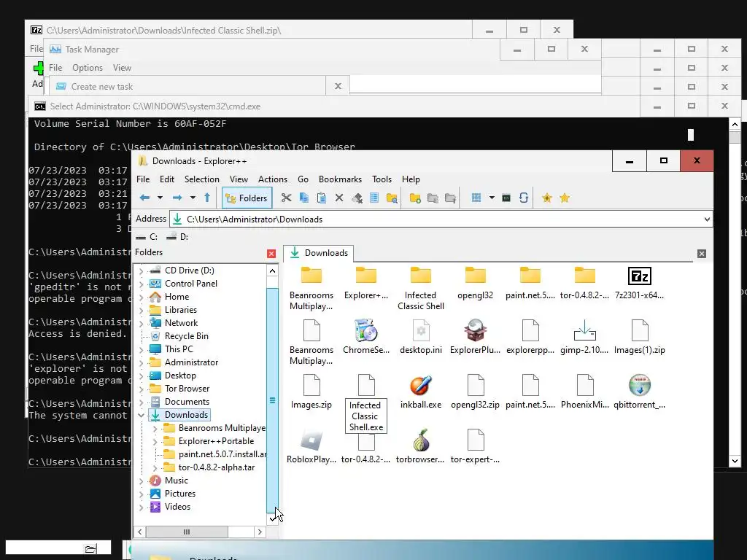Go back with the blue left arrow

click(x=145, y=198)
